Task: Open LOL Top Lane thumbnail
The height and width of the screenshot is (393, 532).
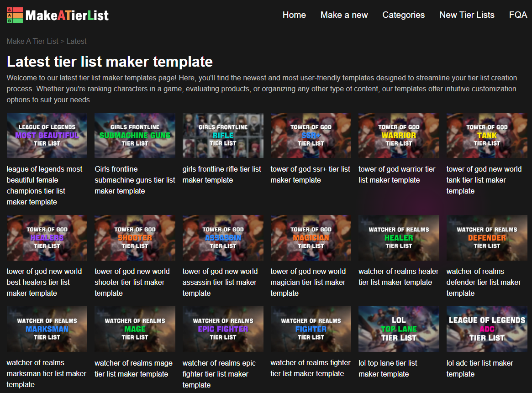Action: click(x=399, y=329)
